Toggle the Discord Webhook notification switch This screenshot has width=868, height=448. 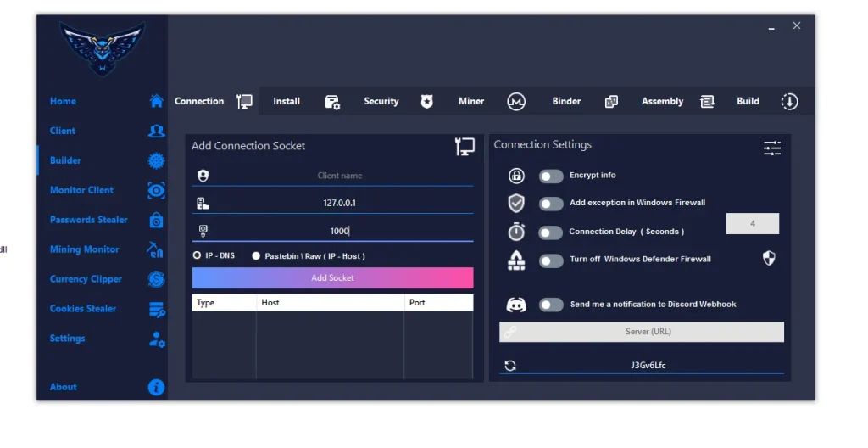tap(551, 305)
